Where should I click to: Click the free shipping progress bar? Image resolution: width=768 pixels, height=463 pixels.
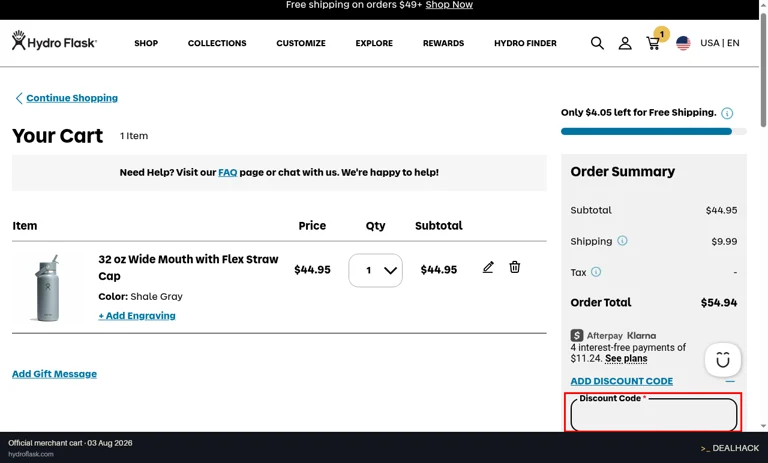point(653,131)
